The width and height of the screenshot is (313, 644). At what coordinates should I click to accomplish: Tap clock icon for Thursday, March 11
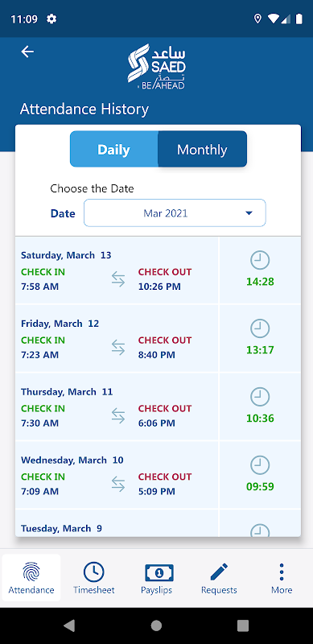click(260, 397)
